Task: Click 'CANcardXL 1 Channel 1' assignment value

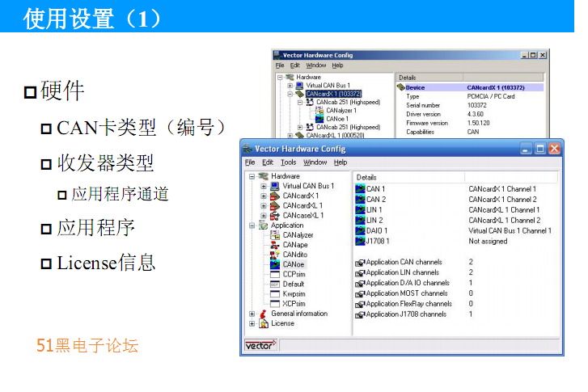Action: (x=504, y=210)
